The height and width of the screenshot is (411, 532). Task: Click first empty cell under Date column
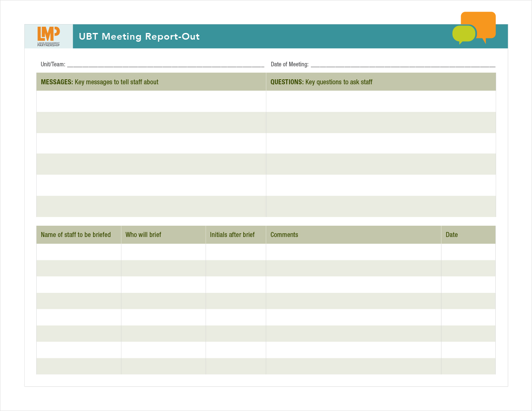pos(468,252)
